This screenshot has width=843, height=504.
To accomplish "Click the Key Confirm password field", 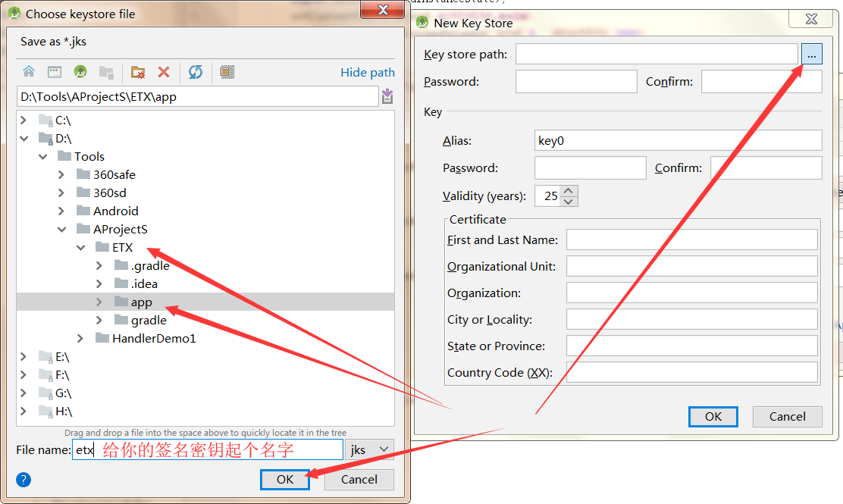I will coord(766,168).
